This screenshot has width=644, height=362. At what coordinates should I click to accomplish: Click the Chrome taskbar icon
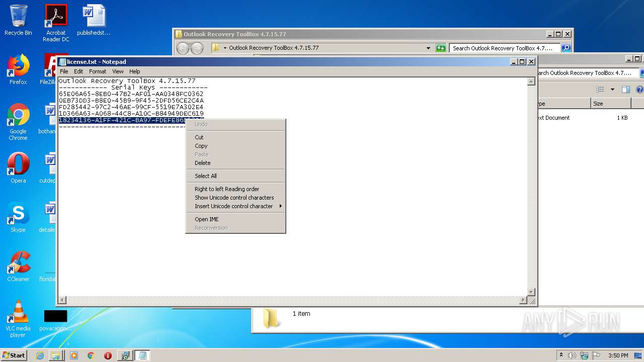91,355
